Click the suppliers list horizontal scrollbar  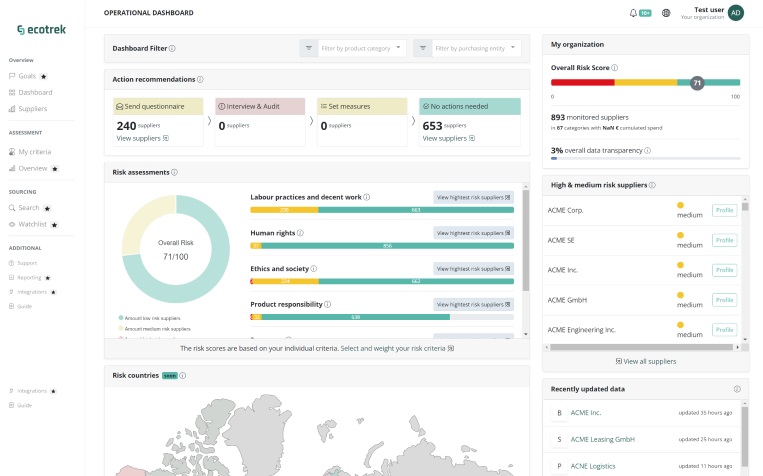coord(641,347)
